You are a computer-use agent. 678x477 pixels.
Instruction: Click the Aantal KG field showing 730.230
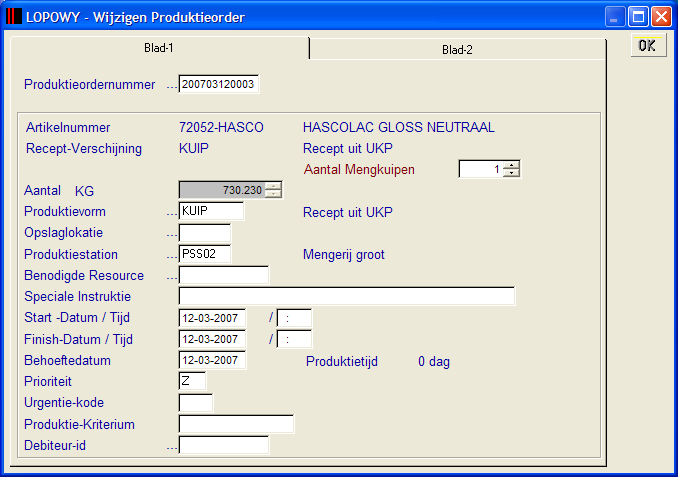[x=222, y=190]
